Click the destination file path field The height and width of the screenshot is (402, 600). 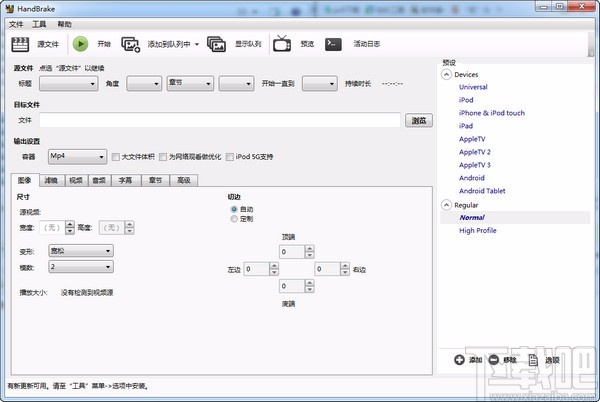220,120
